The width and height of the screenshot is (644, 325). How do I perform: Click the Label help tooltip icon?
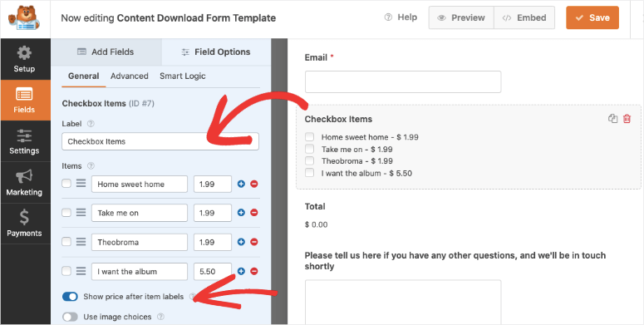tap(91, 124)
